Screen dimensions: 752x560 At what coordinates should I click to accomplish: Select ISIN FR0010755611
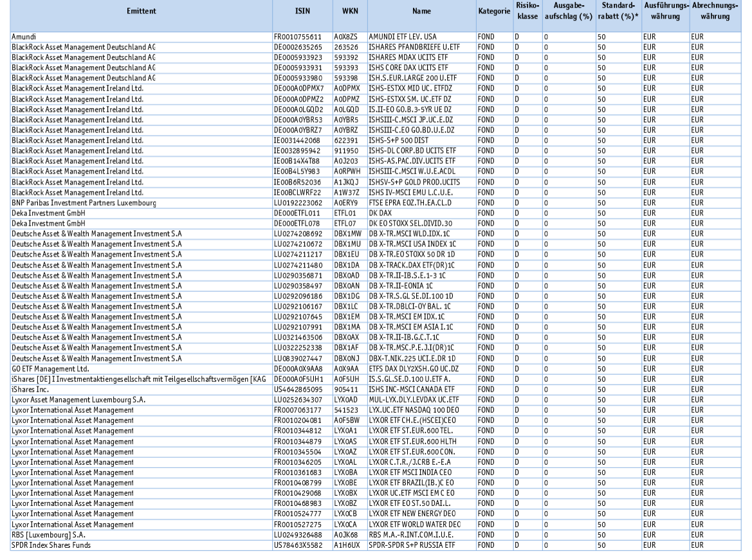(x=302, y=37)
